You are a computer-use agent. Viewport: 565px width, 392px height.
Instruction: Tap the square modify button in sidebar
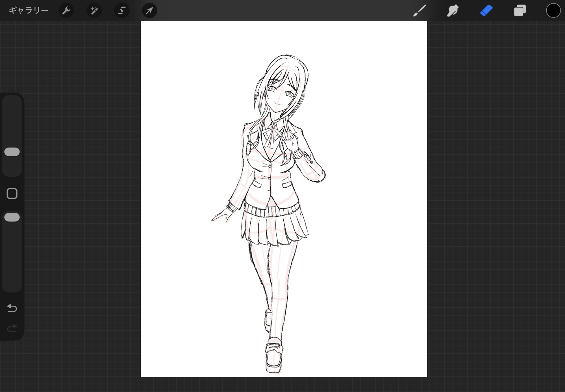[x=12, y=194]
